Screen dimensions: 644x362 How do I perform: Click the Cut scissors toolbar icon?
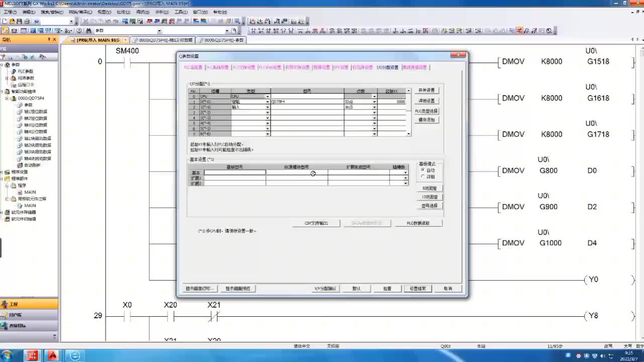coord(86,22)
